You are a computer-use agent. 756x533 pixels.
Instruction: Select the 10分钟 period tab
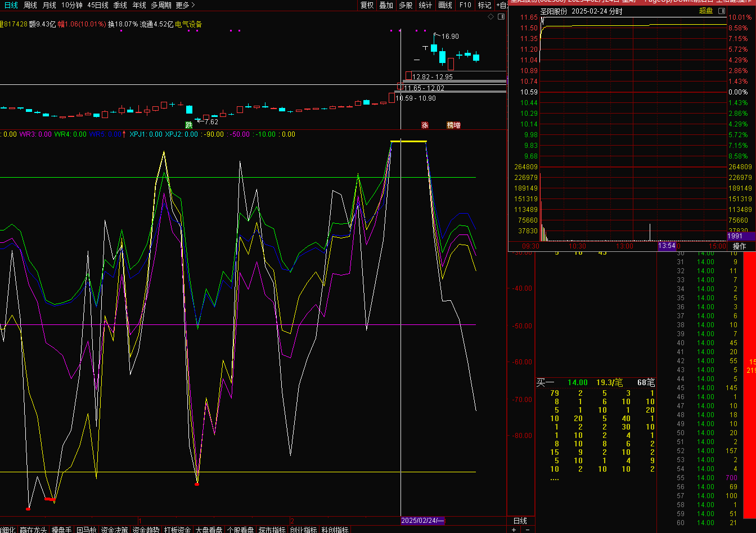pos(72,5)
